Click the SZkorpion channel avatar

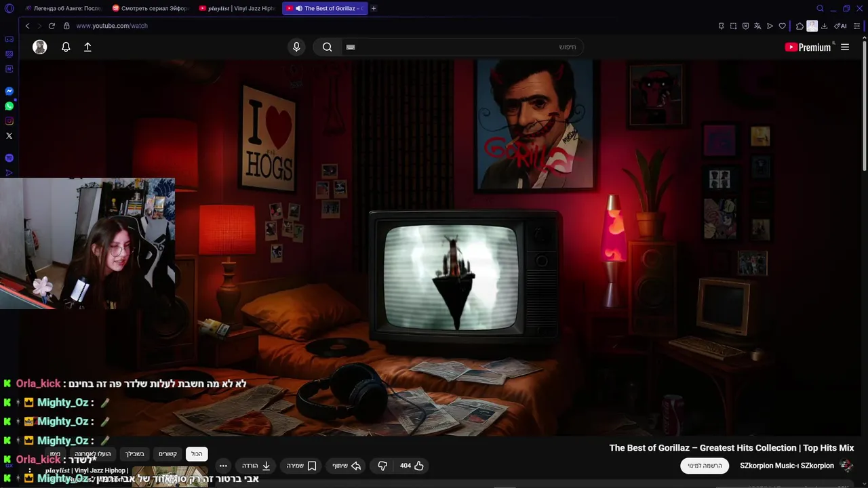846,466
